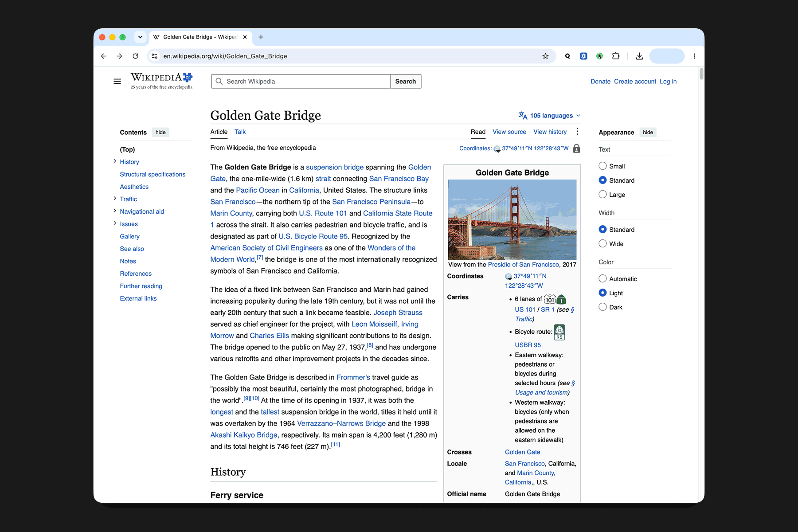Go to Wikipedia home via the logo
The height and width of the screenshot is (532, 798).
(161, 81)
